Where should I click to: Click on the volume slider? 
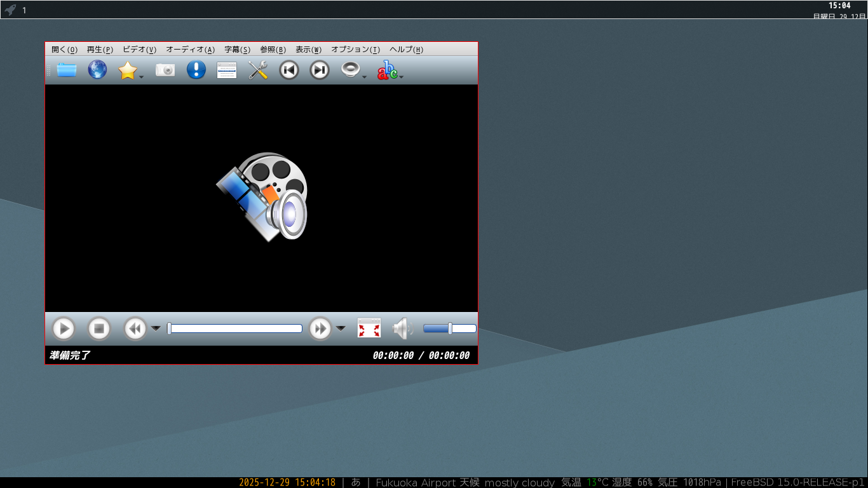(450, 329)
